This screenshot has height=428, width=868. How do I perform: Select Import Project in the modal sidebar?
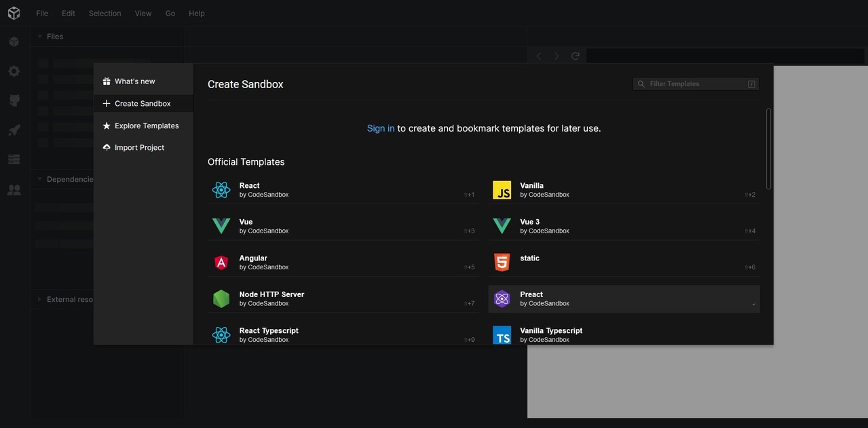pos(139,147)
